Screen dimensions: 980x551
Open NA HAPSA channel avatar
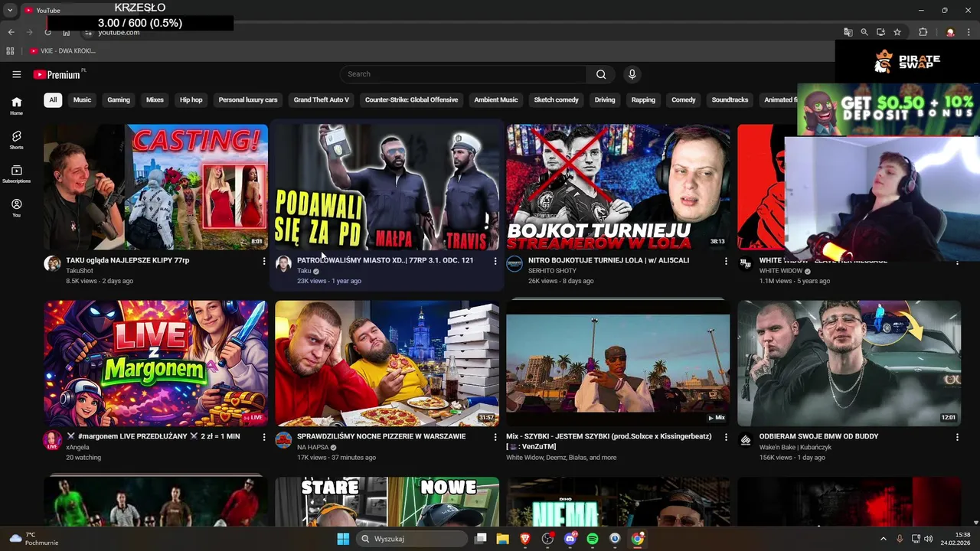283,440
